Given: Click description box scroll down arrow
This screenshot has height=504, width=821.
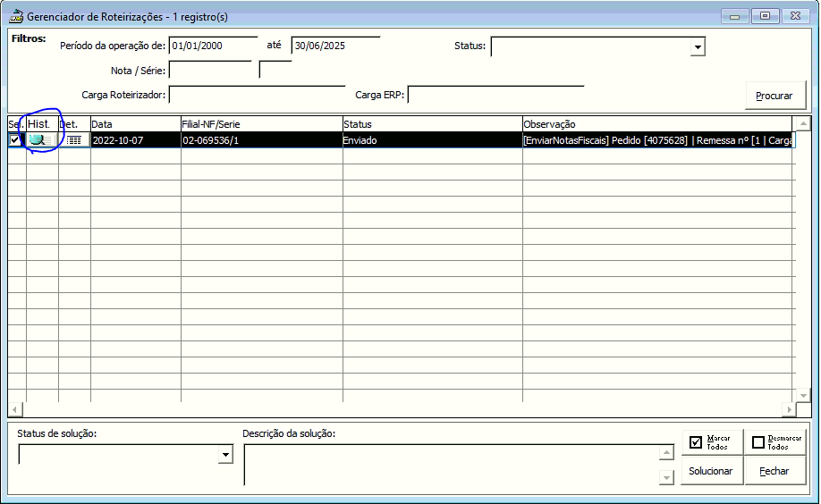Looking at the screenshot, I should click(x=666, y=477).
